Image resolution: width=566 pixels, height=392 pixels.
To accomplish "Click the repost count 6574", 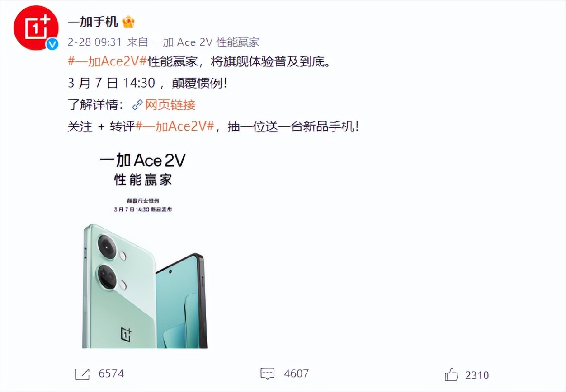I will coord(111,374).
